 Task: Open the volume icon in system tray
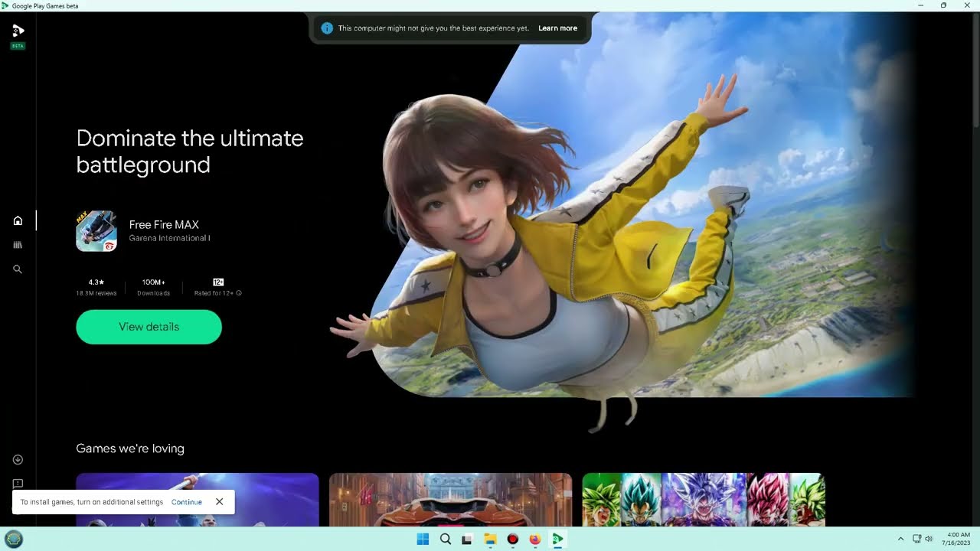click(929, 539)
